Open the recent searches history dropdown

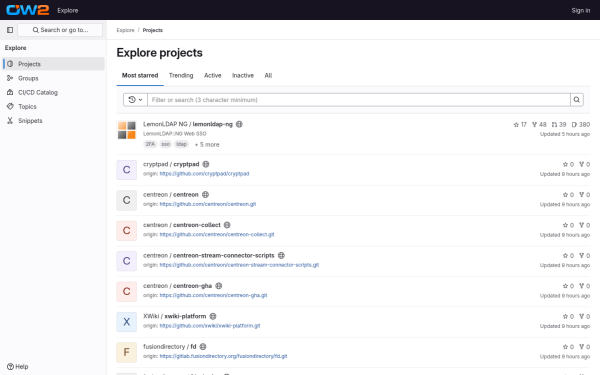135,100
